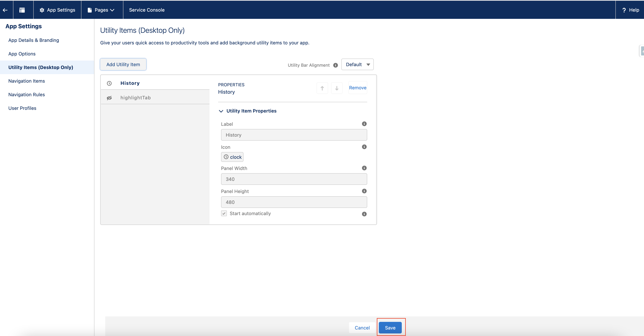This screenshot has height=336, width=644.
Task: Click the move up arrow icon
Action: click(322, 88)
